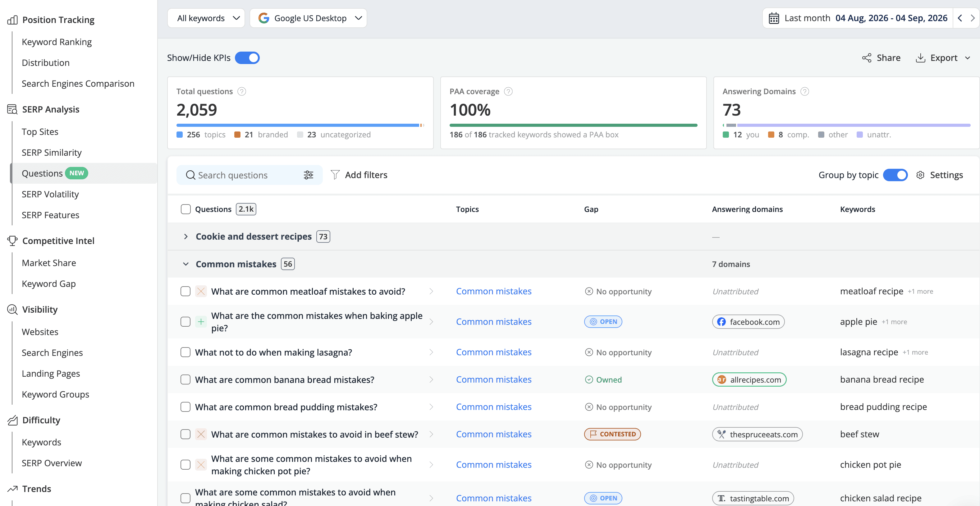Open Search Engines Comparison in sidebar
This screenshot has width=980, height=506.
78,83
